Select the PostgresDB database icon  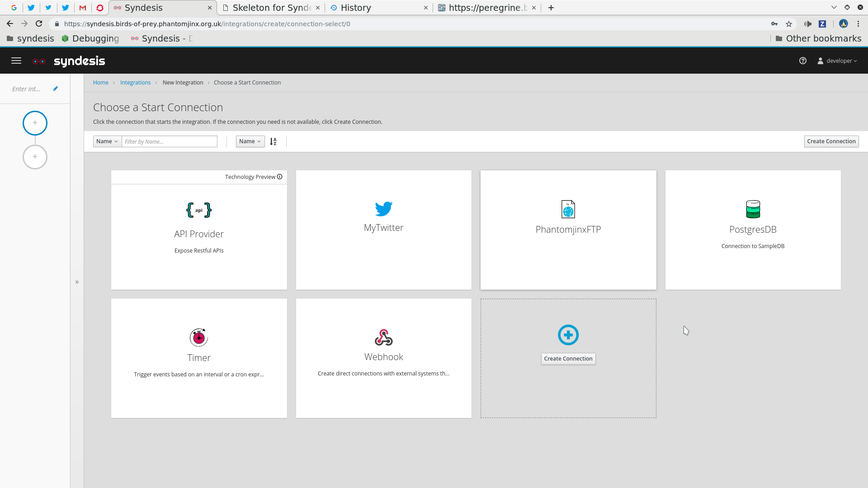coord(753,209)
